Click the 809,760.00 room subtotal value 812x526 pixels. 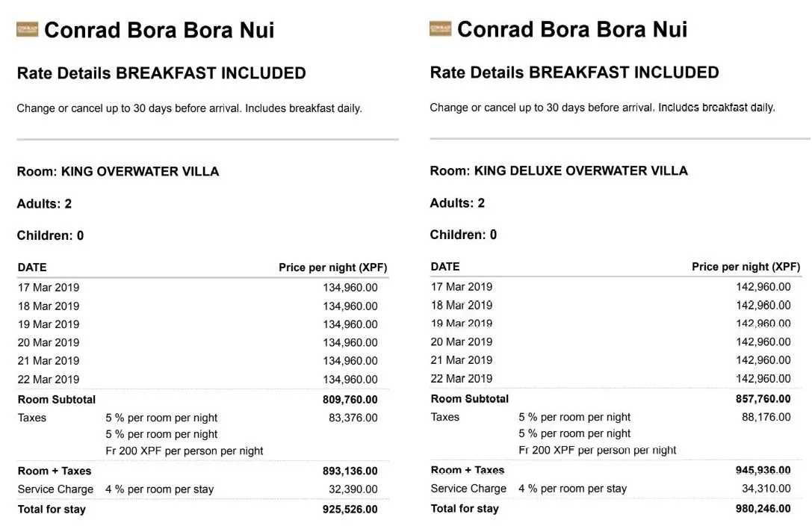[350, 400]
